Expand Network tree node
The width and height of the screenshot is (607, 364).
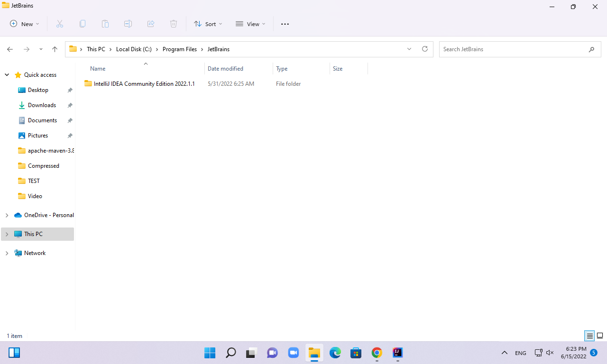7,253
